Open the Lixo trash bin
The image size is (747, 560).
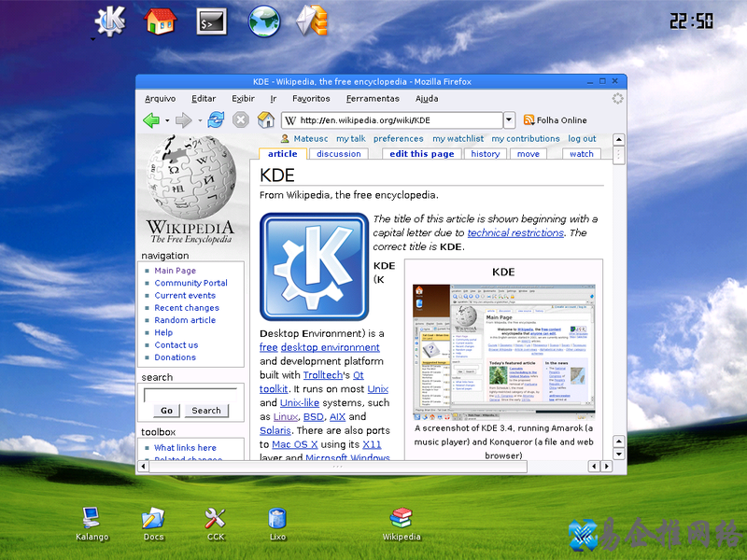click(277, 524)
